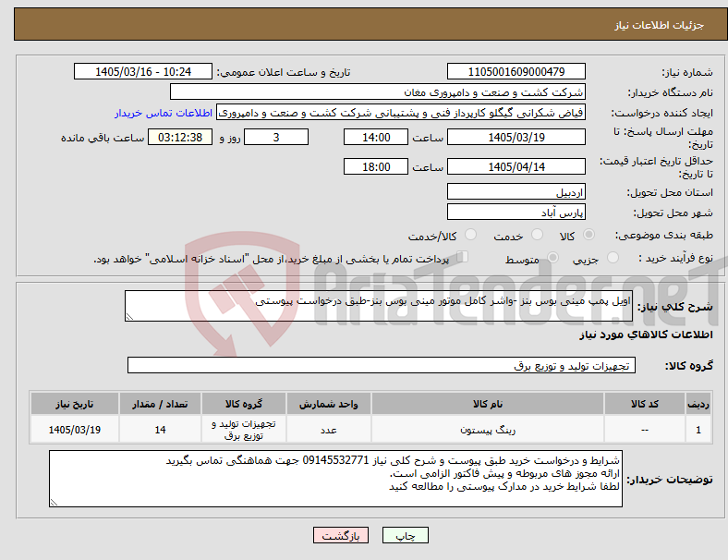This screenshot has width=728, height=560.
Task: Click the کد کالا column header
Action: [645, 404]
